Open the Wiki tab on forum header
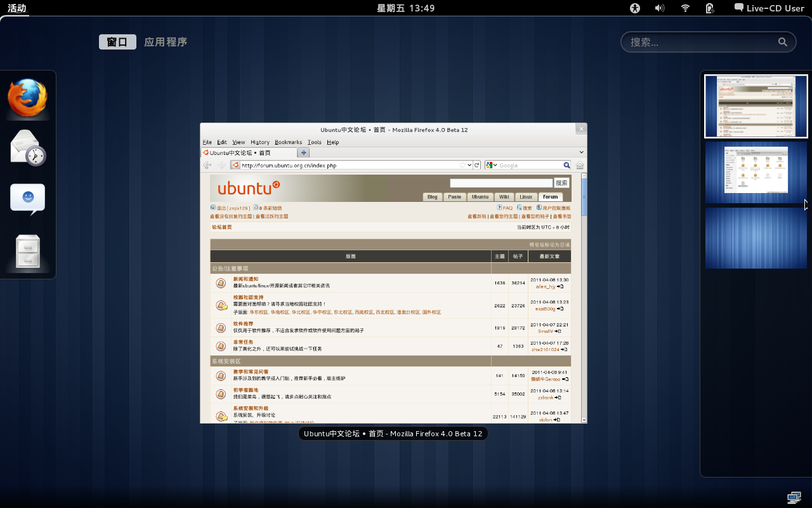812x508 pixels. point(504,197)
